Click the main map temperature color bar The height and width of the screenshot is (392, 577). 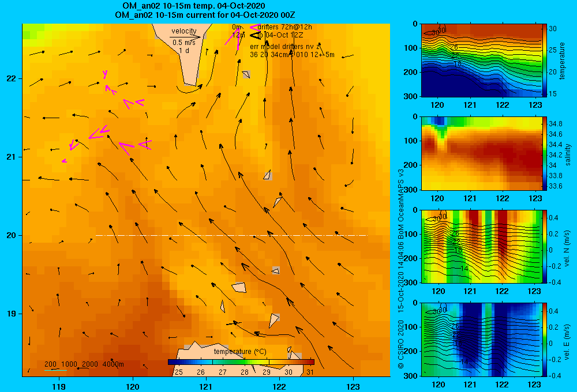241,362
